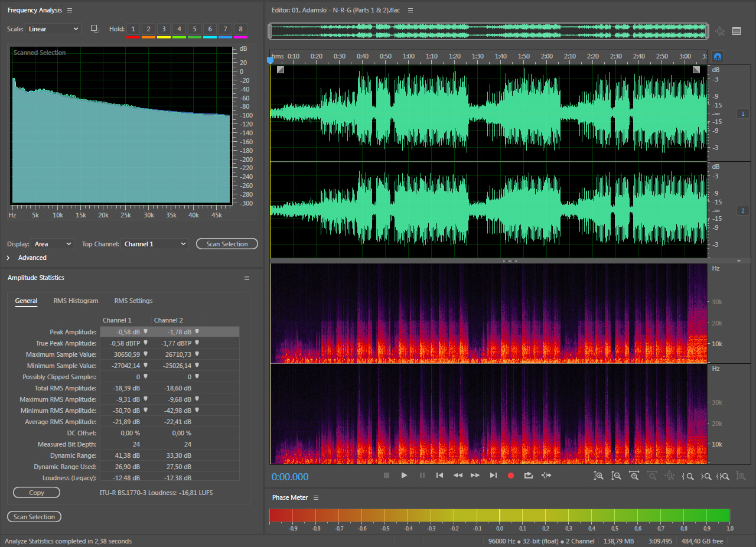Start playback with the Play button
Viewport: 756px width, 547px height.
[x=404, y=476]
